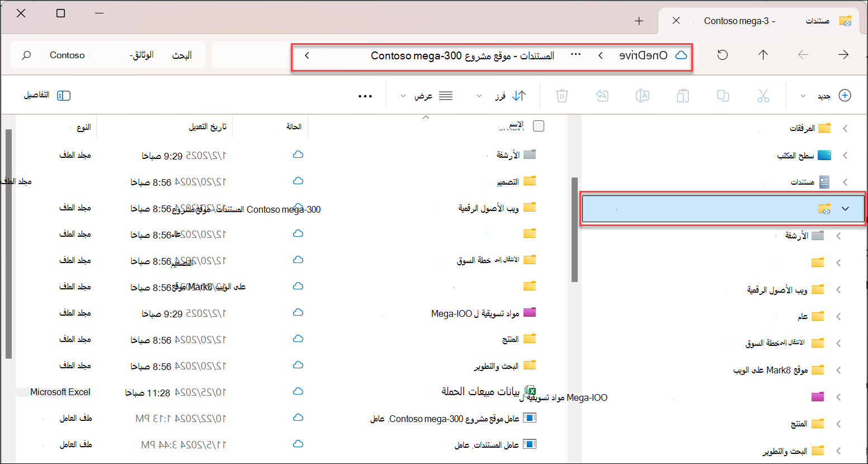This screenshot has width=868, height=464.
Task: Tick the select-all checkbox in the الاسم header
Action: (x=539, y=126)
